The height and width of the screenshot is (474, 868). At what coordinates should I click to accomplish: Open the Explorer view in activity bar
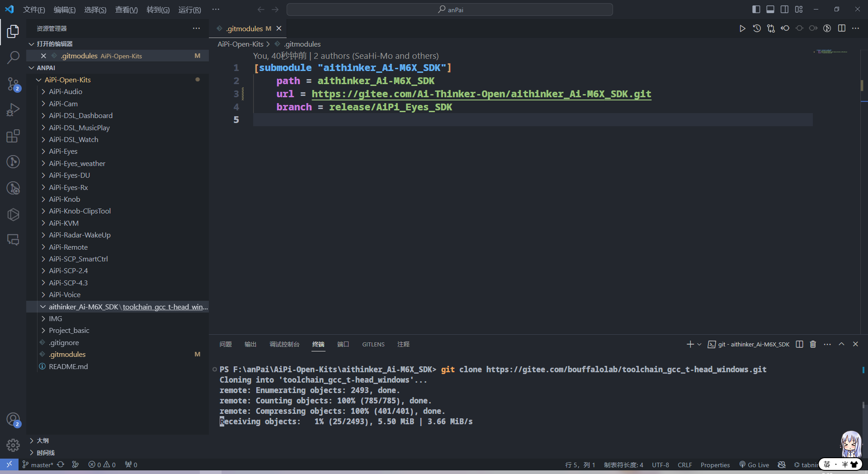click(x=13, y=31)
